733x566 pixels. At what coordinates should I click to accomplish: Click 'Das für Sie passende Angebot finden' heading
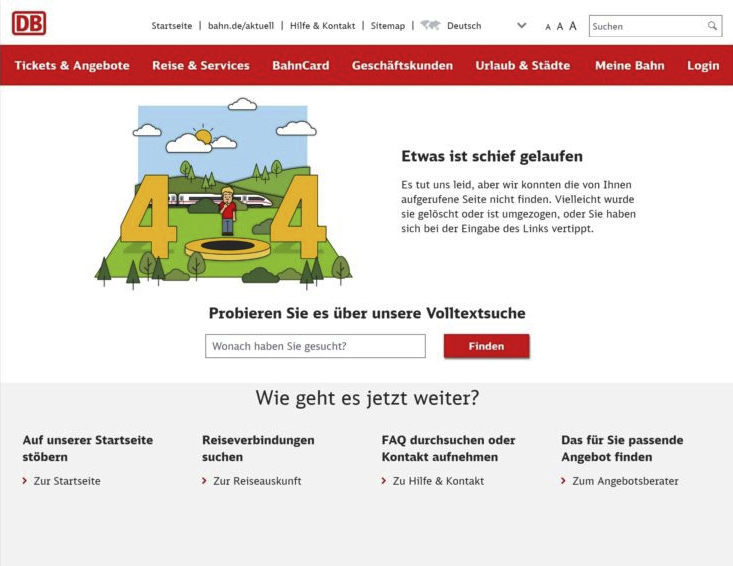[622, 448]
